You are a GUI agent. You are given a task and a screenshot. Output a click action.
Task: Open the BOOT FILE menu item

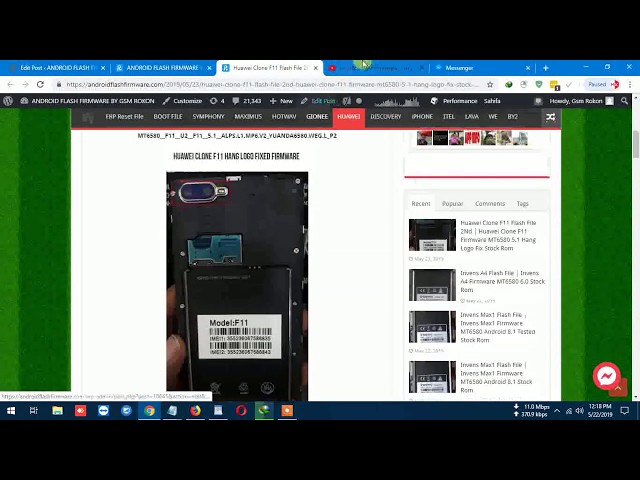click(x=168, y=117)
